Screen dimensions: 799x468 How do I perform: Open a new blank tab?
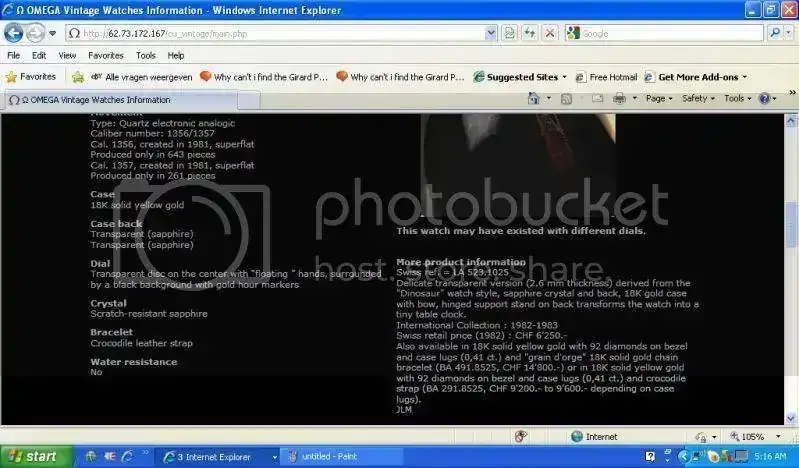(x=249, y=100)
